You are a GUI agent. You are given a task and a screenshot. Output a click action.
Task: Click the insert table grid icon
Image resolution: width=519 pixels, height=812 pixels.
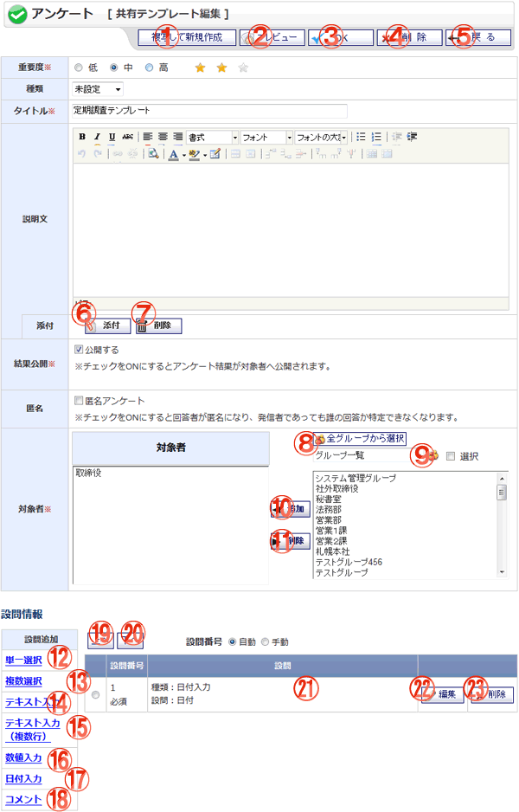coord(372,154)
